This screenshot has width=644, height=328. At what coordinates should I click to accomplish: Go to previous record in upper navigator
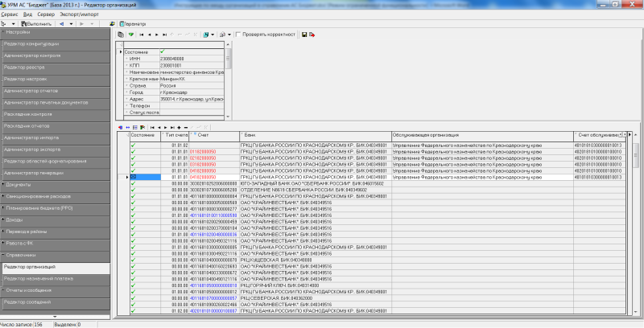(150, 35)
